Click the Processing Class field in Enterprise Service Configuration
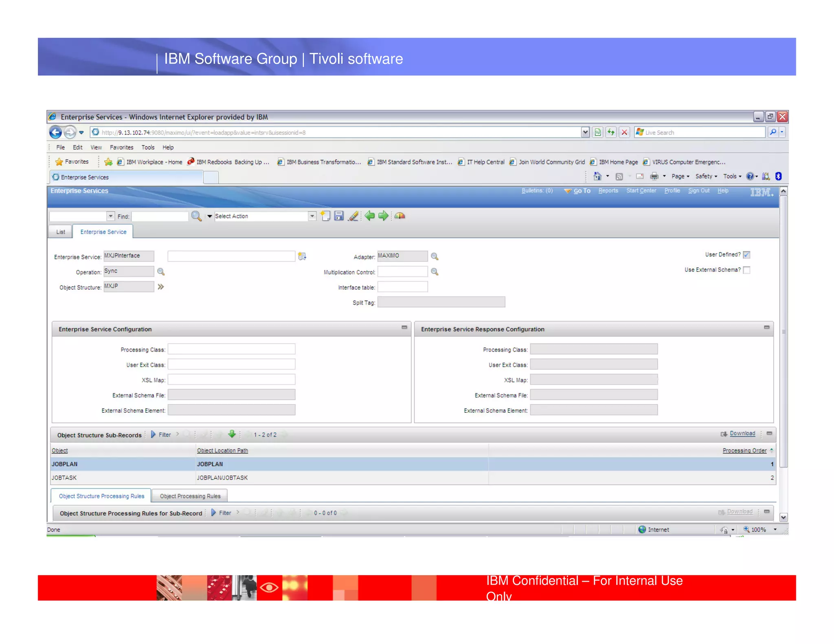The image size is (834, 644). (x=231, y=349)
